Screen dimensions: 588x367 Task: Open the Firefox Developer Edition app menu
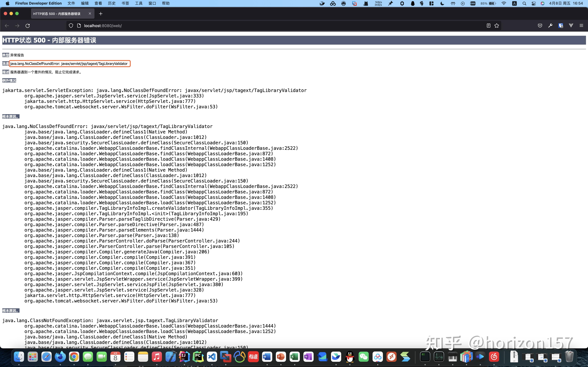pyautogui.click(x=38, y=3)
